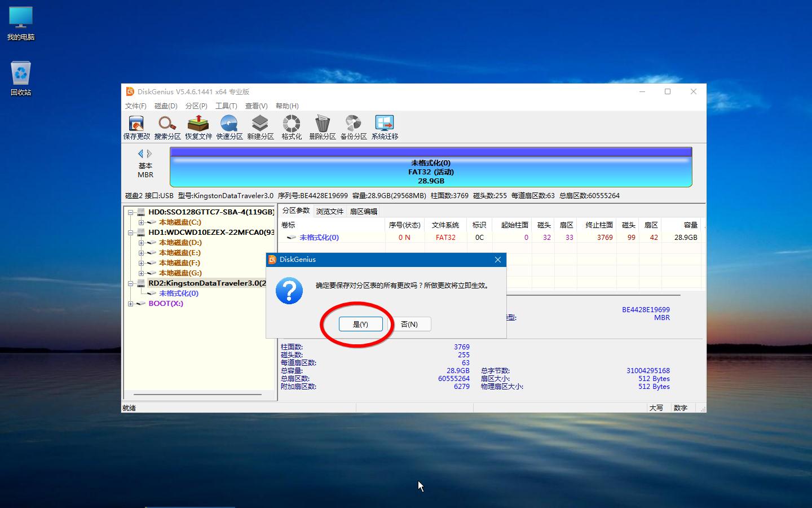
Task: Click the 卷标 column header
Action: (x=332, y=225)
